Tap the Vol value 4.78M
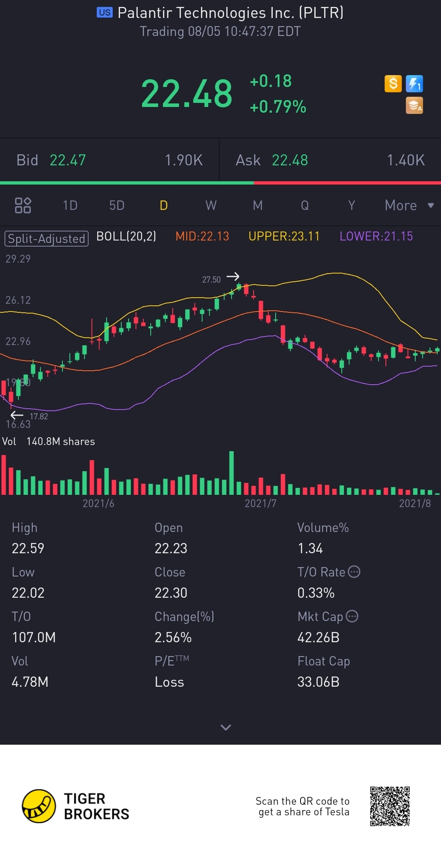Screen dimensions: 441x868 [x=30, y=682]
